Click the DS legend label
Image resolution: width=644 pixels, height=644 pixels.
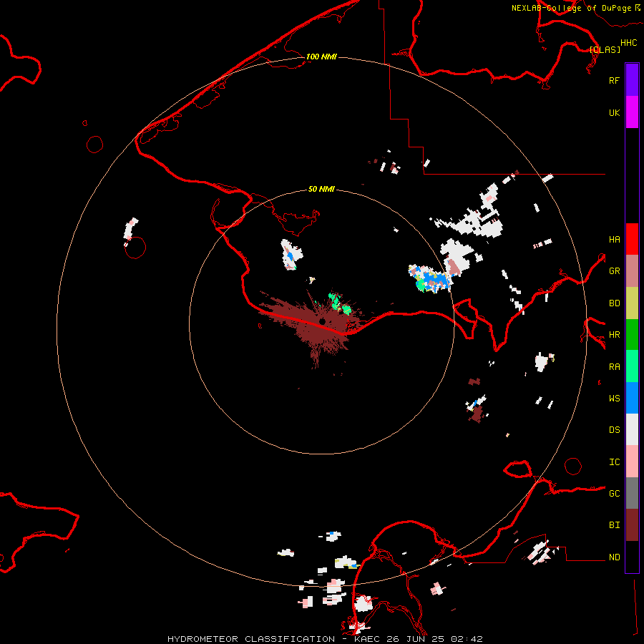click(x=614, y=429)
